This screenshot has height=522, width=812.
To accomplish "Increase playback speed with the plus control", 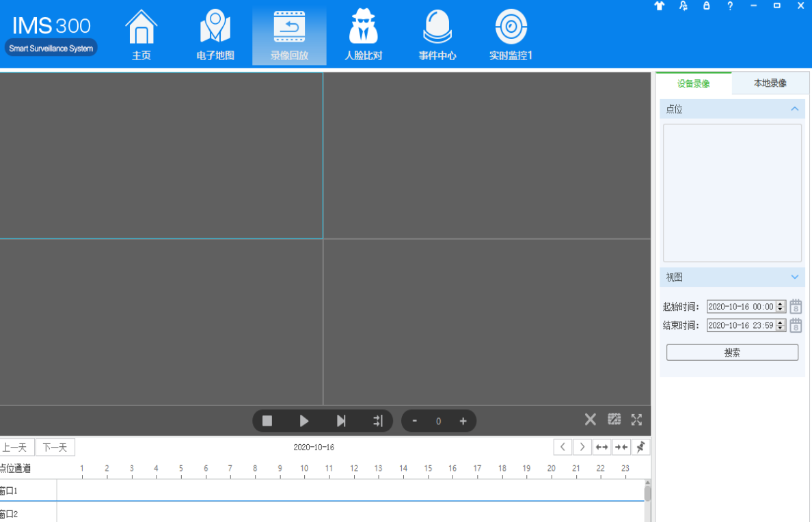I will pos(463,421).
